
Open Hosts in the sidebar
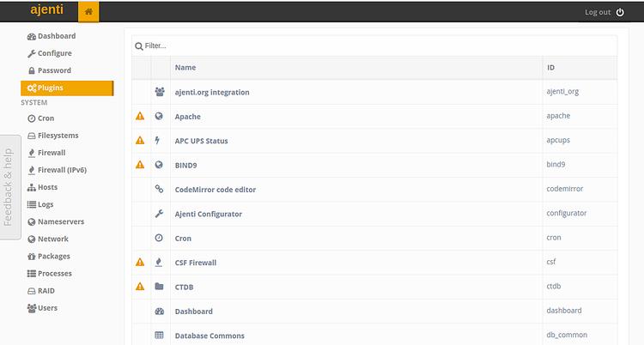(x=42, y=187)
